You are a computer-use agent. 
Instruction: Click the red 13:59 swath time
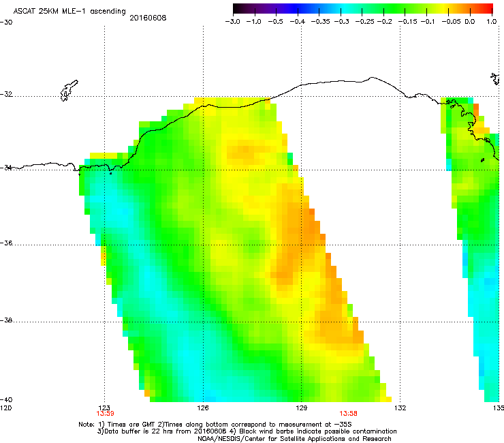[x=105, y=414]
